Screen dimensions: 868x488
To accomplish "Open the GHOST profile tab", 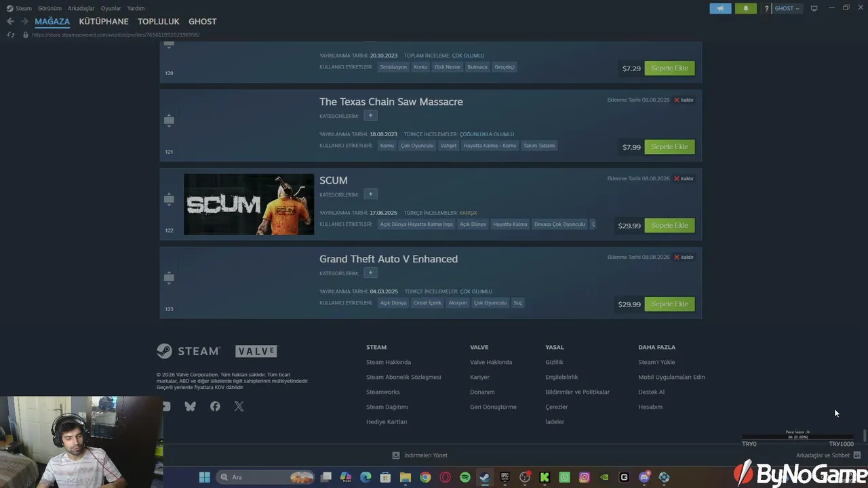I will click(203, 22).
